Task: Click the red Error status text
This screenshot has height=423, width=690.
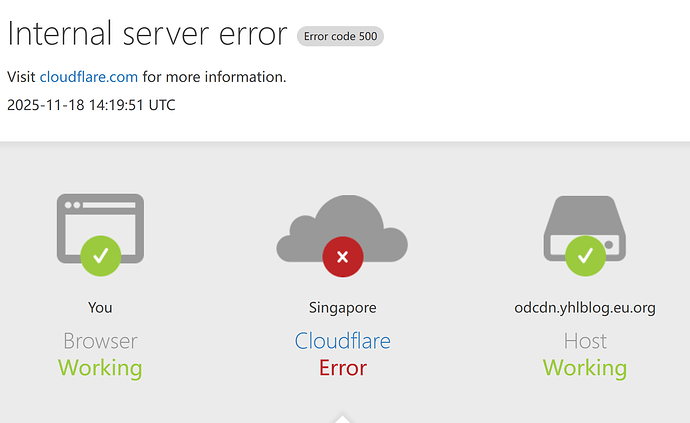Action: click(x=342, y=368)
